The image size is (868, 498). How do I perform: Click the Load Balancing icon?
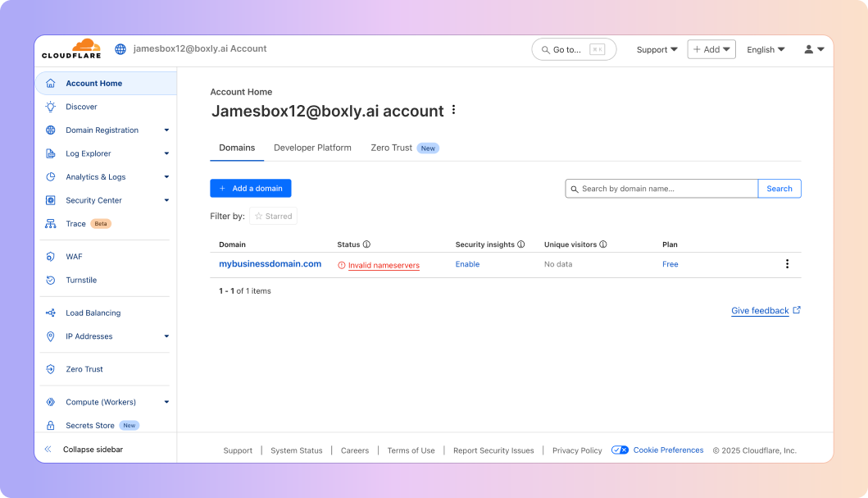[x=50, y=313]
